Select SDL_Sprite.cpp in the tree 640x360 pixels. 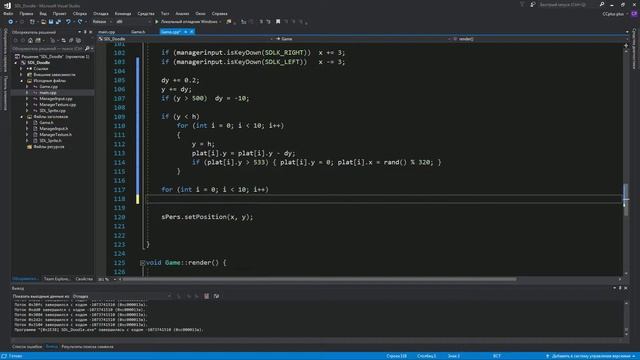(x=52, y=111)
